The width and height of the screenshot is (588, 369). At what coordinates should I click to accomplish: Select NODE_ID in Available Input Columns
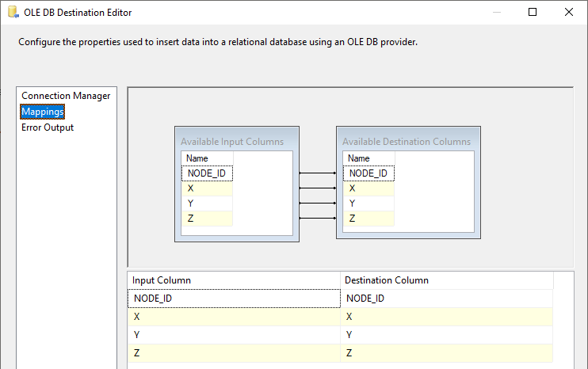[207, 173]
